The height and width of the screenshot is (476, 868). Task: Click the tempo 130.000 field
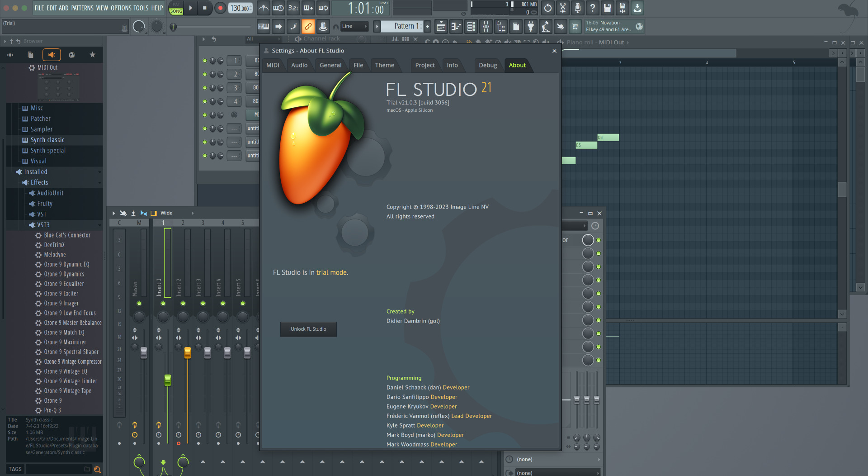coord(241,8)
